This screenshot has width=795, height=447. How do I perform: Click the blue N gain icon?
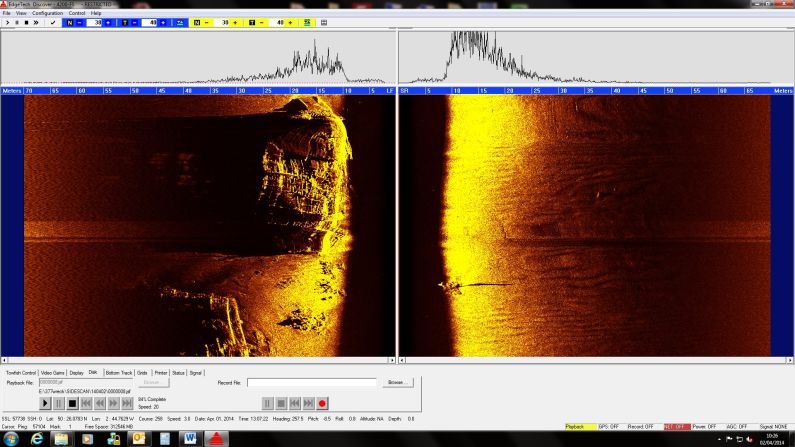[x=69, y=23]
